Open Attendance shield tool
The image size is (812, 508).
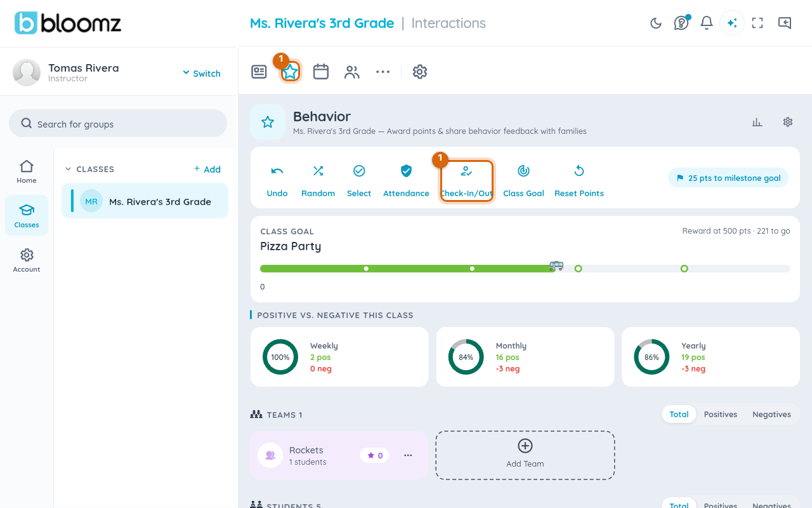click(406, 181)
